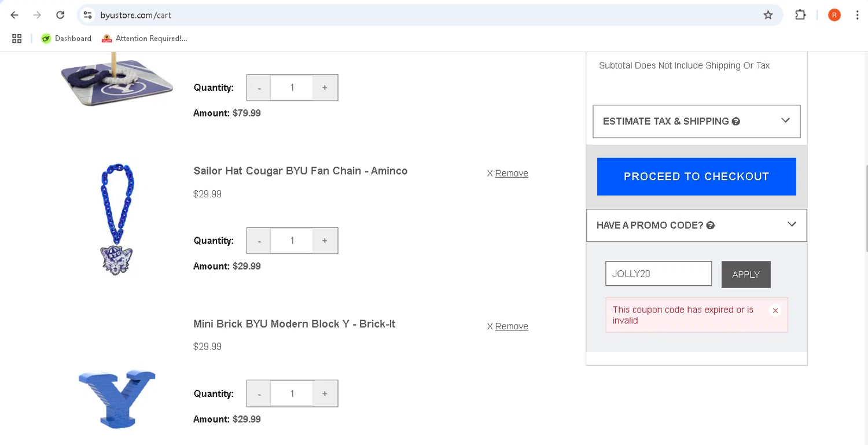Open the Dashboard bookmark

(66, 38)
